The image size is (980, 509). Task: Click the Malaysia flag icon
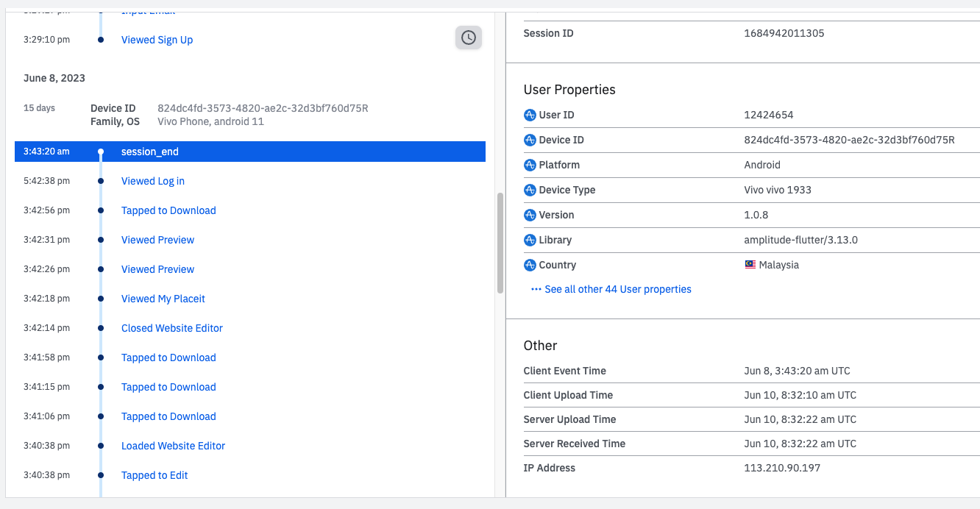click(750, 265)
